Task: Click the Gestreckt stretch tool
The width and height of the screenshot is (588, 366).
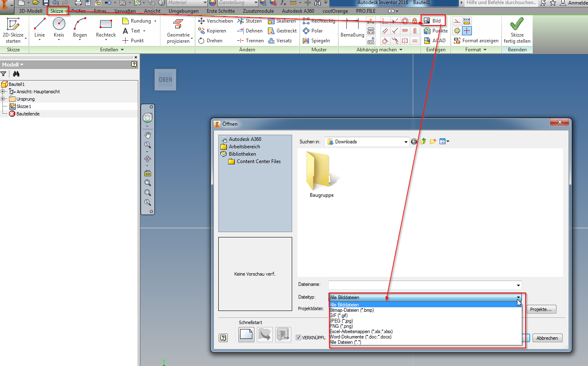Action: click(282, 31)
